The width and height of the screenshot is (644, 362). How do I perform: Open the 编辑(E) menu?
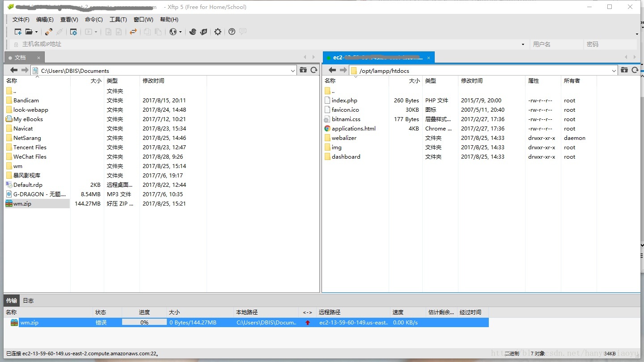(45, 19)
